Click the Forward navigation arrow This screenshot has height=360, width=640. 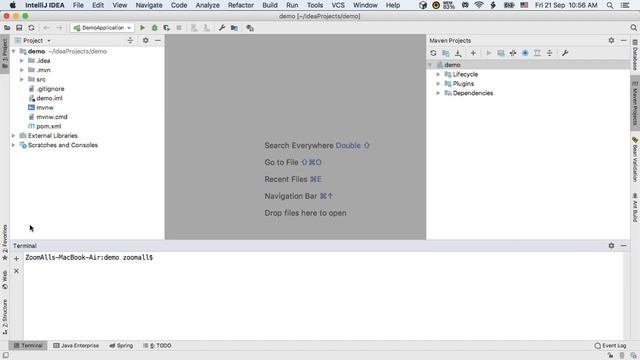[x=59, y=28]
